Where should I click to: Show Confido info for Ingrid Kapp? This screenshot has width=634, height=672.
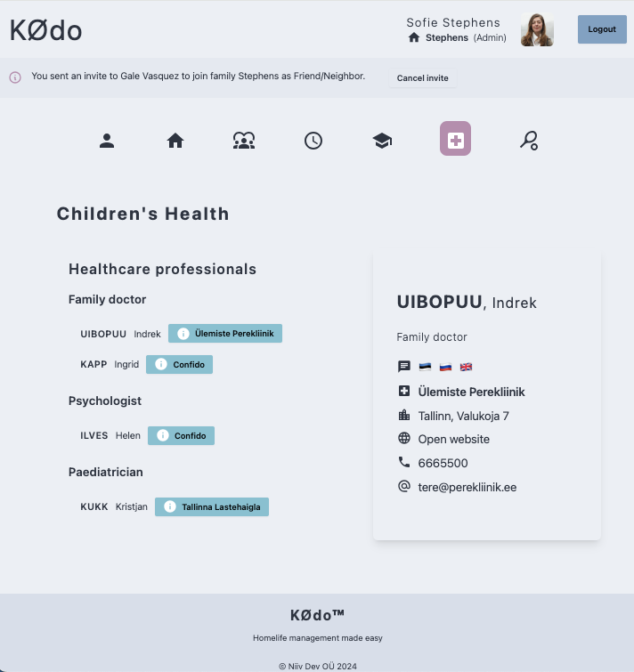(x=180, y=365)
